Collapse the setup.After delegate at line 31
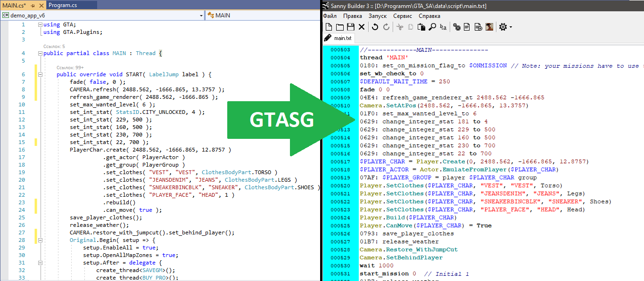Screen dimensions: 644x281 [40, 263]
